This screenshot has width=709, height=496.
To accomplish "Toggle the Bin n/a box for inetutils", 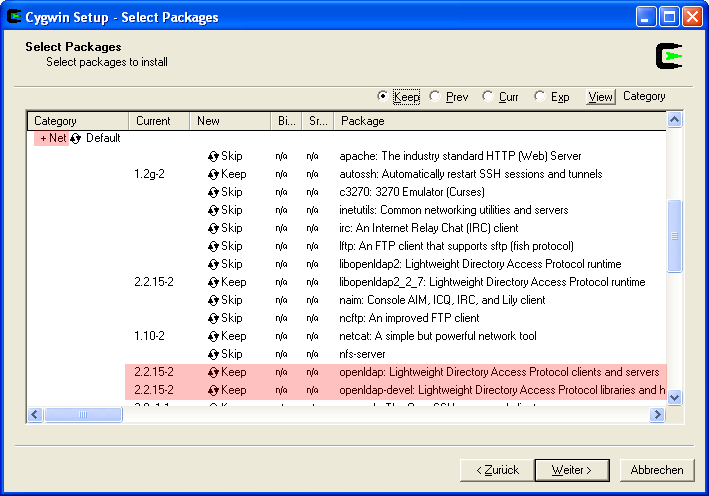I will tap(281, 211).
